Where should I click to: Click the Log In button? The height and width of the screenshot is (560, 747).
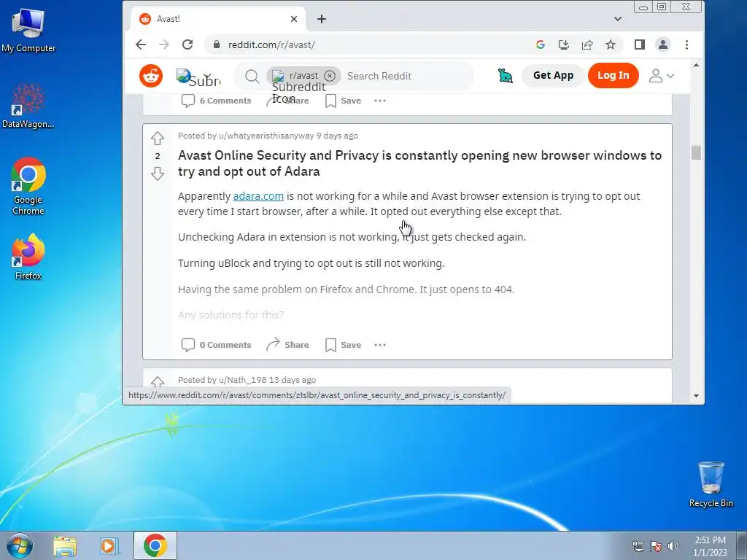(613, 75)
